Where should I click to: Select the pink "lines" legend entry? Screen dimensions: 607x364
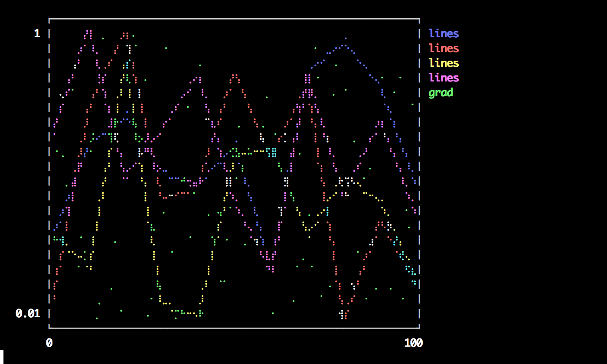pyautogui.click(x=443, y=78)
